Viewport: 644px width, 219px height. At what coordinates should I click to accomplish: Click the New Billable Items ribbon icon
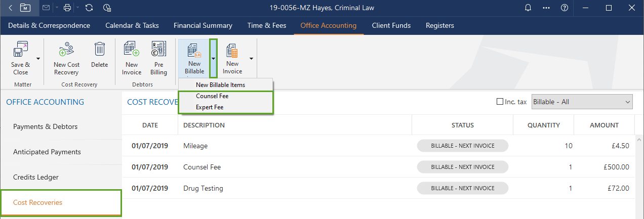tap(194, 51)
